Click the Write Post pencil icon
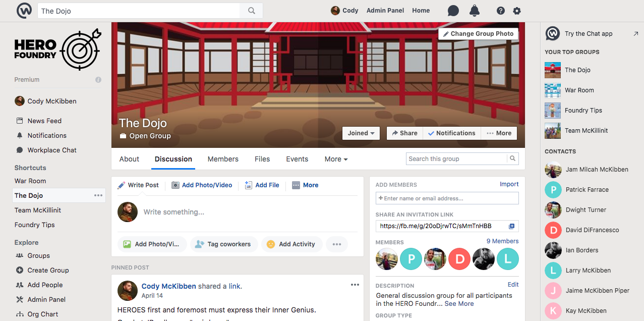Screen dimensions: 644x321 [x=122, y=185]
